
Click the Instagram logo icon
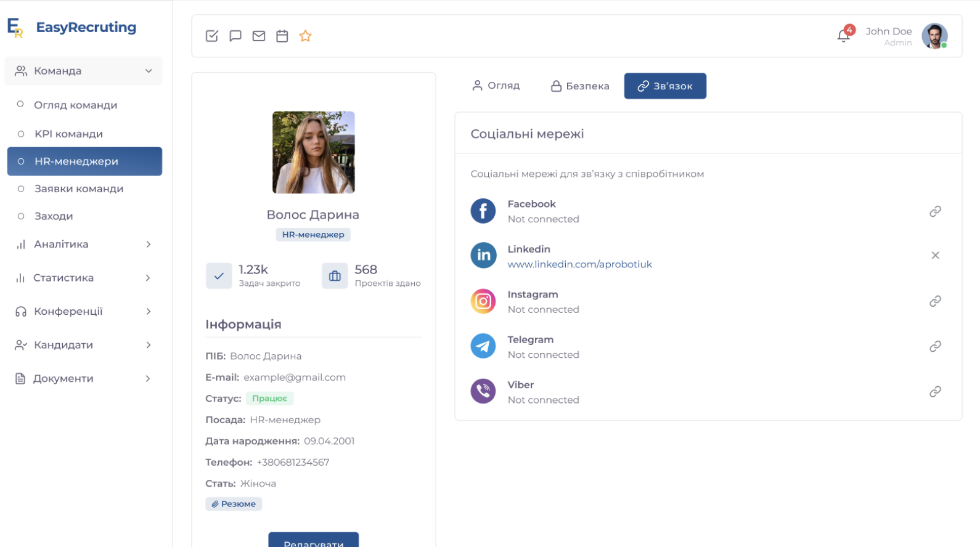483,301
